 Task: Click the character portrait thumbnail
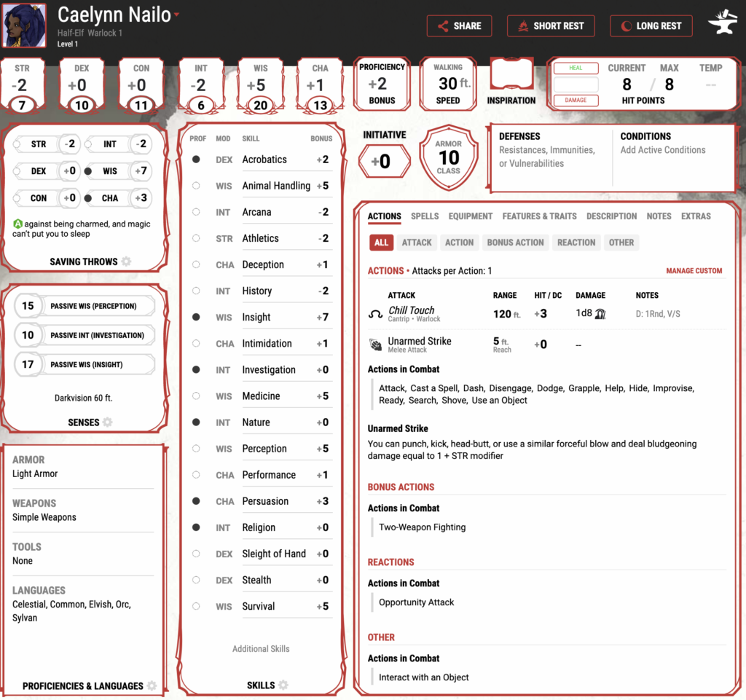coord(25,25)
